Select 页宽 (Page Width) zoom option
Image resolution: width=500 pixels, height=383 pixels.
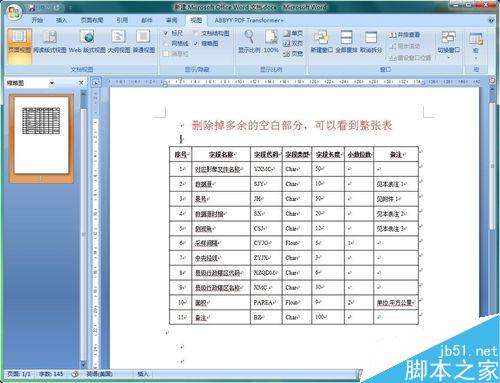coord(293,54)
